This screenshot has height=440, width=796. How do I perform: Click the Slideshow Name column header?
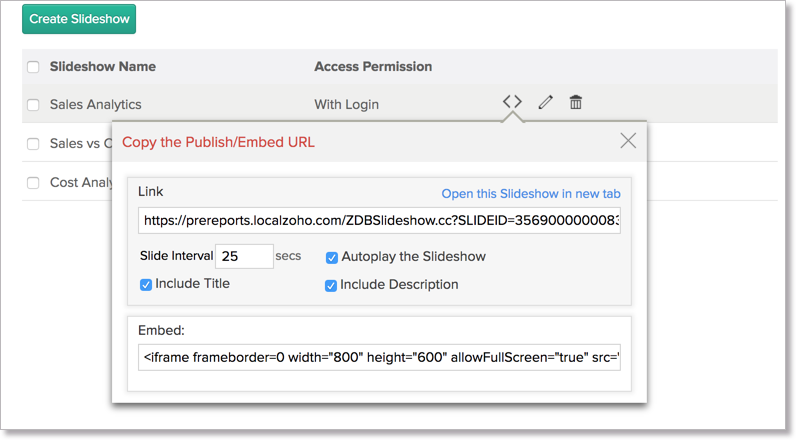click(102, 67)
